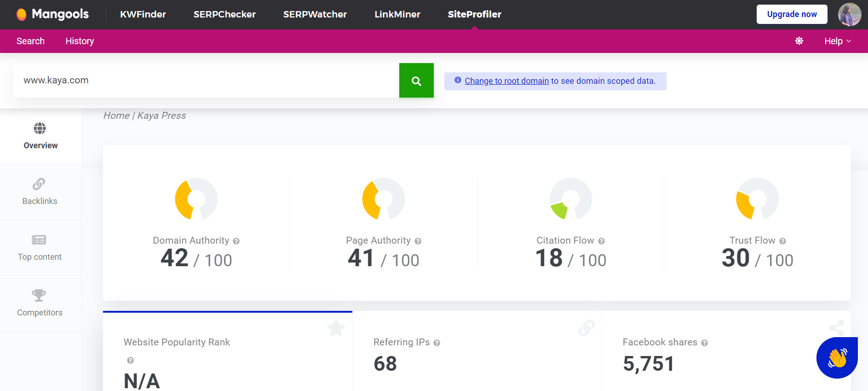Open the SERPWatcher tool
The image size is (868, 391).
point(315,14)
